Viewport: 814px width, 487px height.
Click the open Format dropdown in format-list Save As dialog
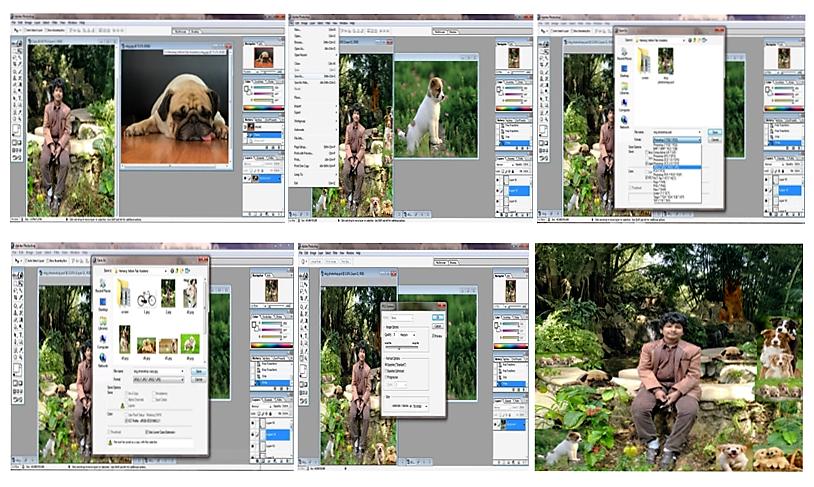(677, 140)
